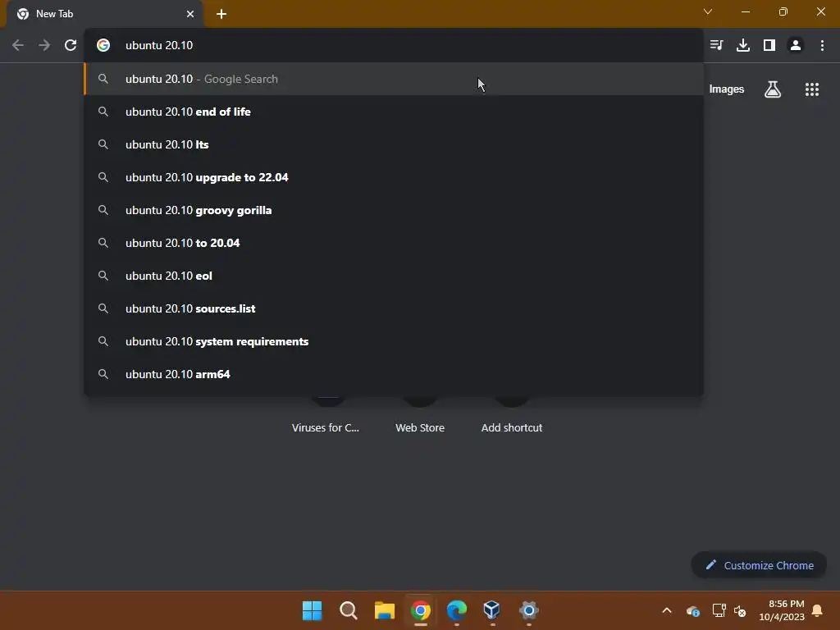The height and width of the screenshot is (630, 840).
Task: Click the address bar text ubuntu 20.10
Action: tap(159, 45)
